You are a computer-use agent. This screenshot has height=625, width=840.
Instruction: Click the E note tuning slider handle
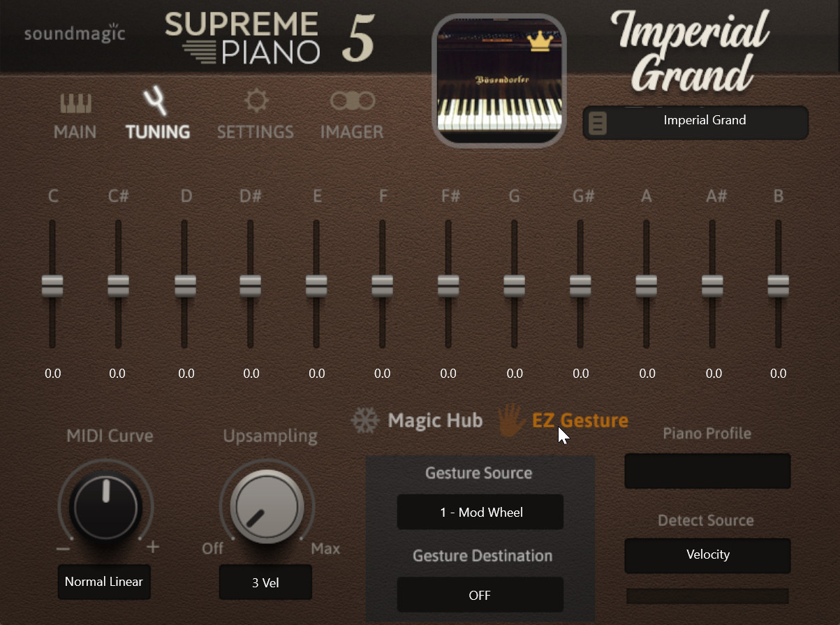(316, 286)
